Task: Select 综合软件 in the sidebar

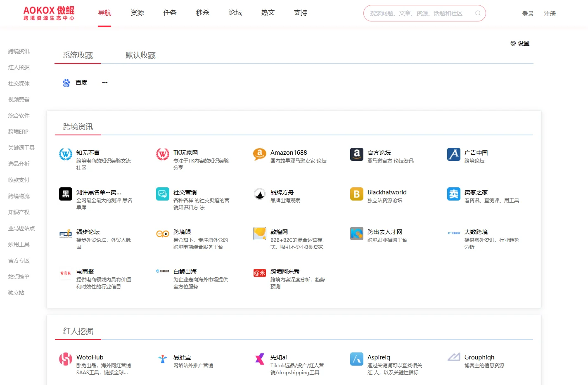Action: coord(19,116)
